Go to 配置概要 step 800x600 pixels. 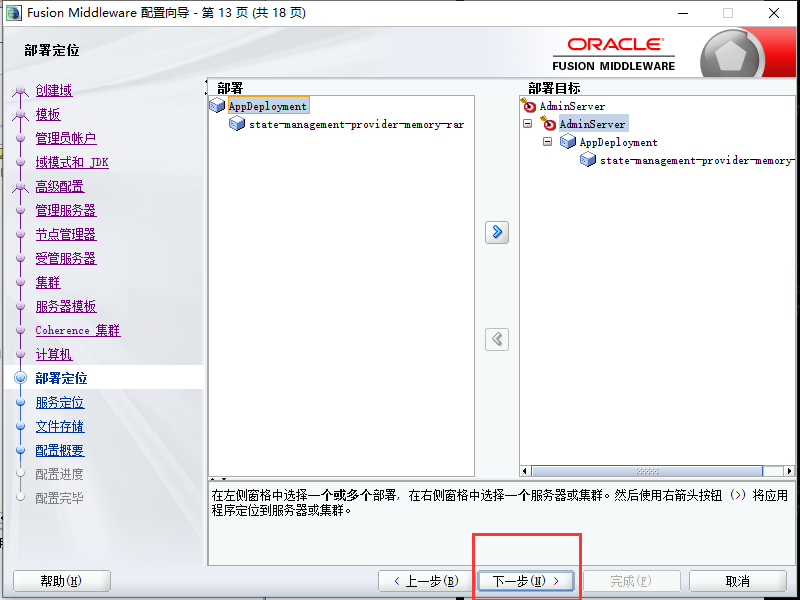(60, 450)
